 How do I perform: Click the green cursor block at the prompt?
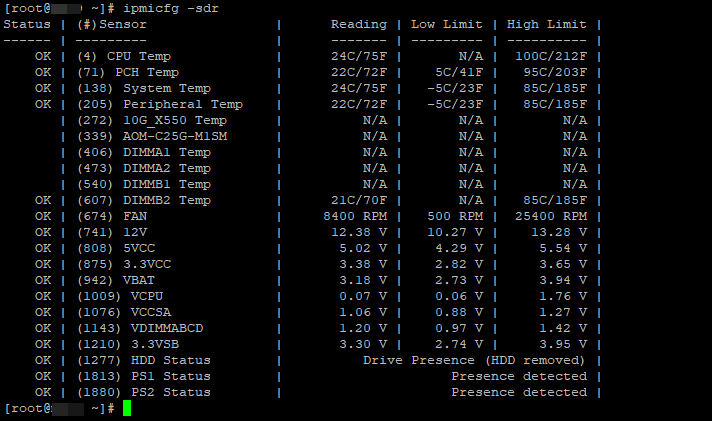point(127,409)
